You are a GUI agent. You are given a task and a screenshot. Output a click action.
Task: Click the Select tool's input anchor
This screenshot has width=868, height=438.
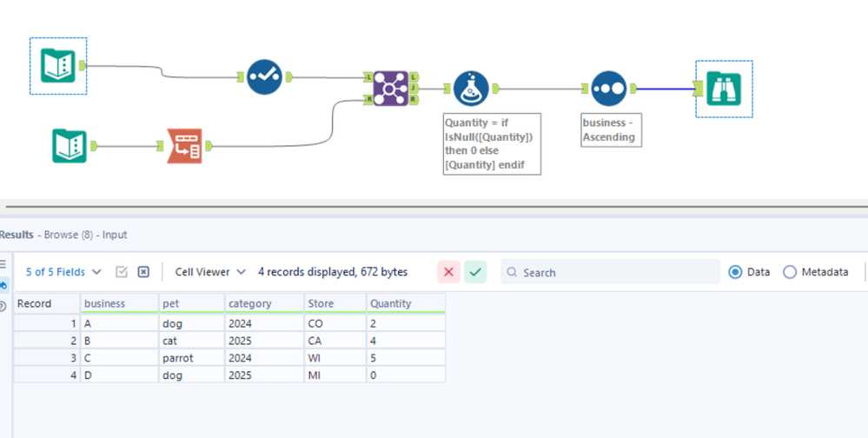tap(241, 77)
